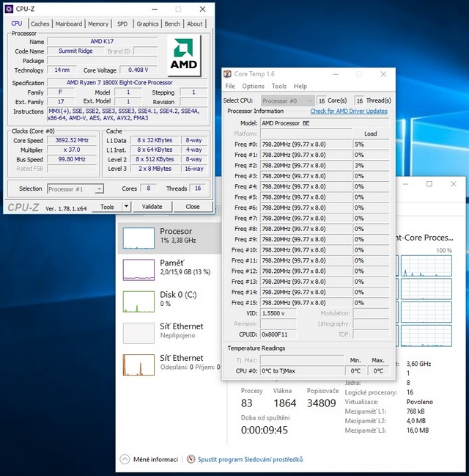This screenshot has width=469, height=476.
Task: Maximize the Task Manager window
Action: point(429,184)
